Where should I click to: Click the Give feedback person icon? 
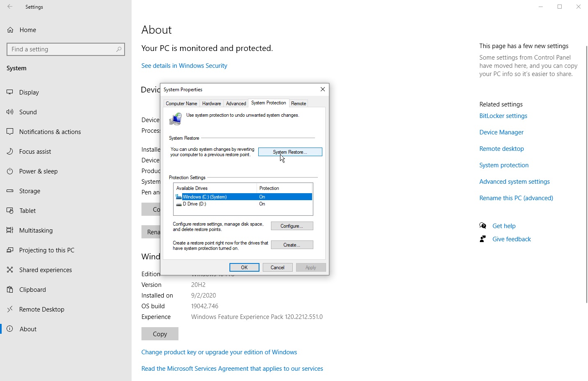pos(483,239)
